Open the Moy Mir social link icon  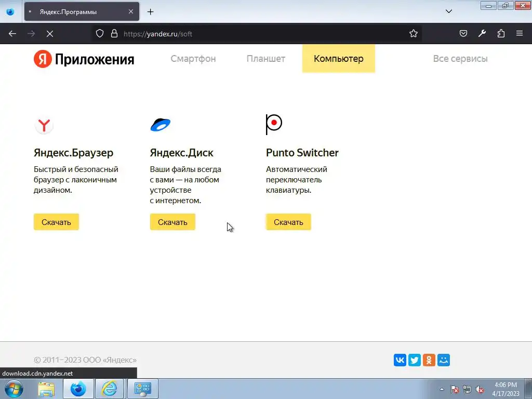coord(444,360)
